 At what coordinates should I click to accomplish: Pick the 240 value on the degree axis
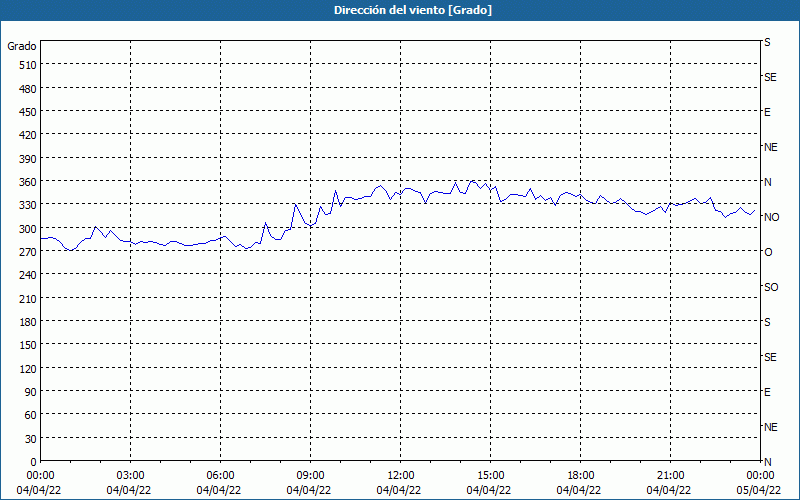pyautogui.click(x=28, y=275)
